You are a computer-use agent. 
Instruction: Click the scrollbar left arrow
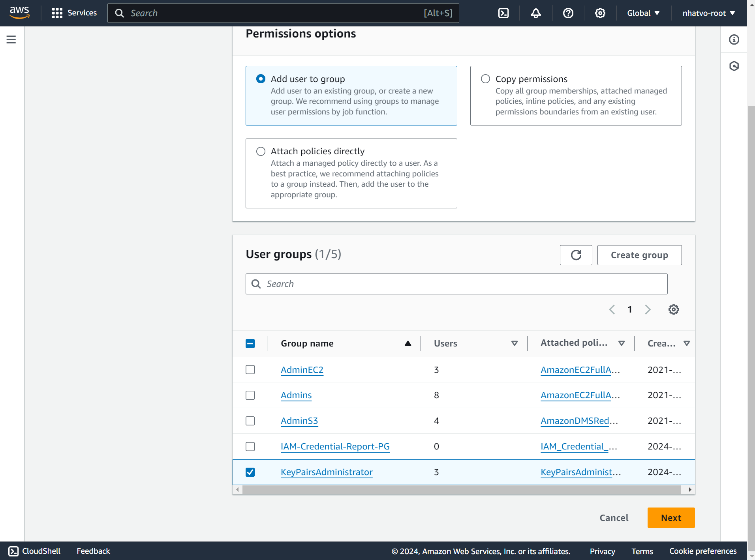pos(237,489)
